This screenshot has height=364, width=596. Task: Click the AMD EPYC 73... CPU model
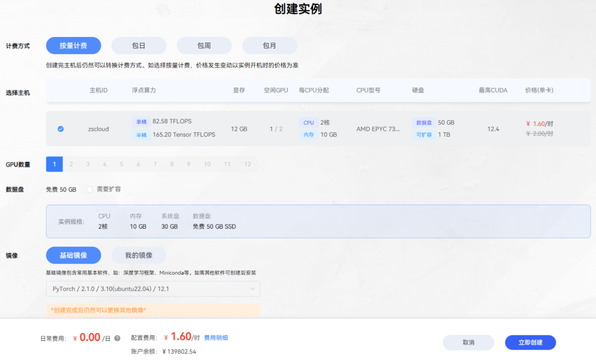[378, 129]
